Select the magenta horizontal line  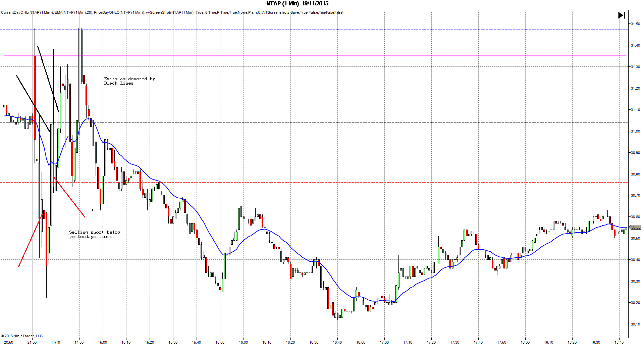point(315,56)
